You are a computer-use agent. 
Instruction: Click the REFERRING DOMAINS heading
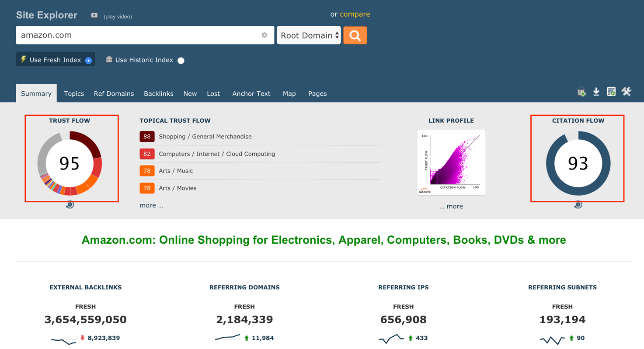point(244,287)
